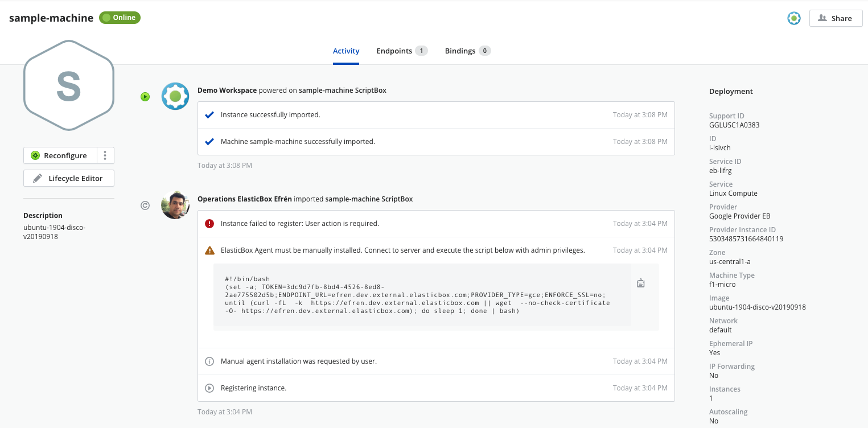The width and height of the screenshot is (868, 428).
Task: Click the Share button
Action: [836, 18]
